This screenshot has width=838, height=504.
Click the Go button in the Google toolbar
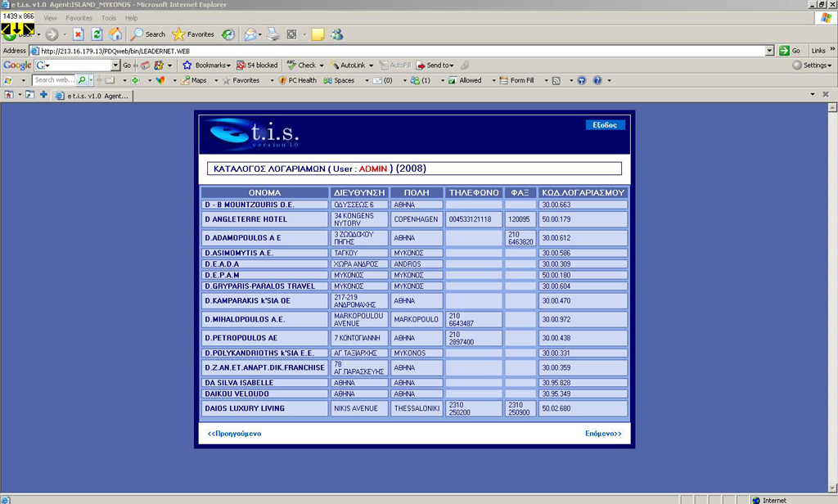tap(127, 65)
